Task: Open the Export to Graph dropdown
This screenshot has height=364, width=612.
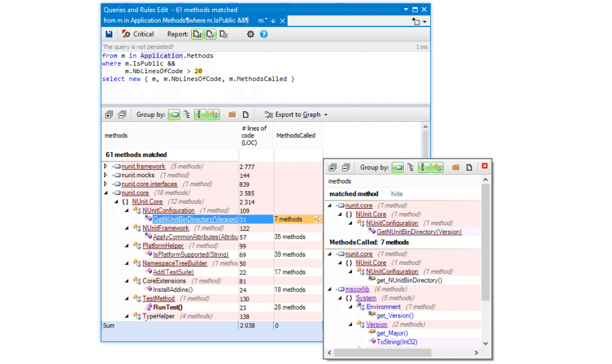Action: click(x=296, y=115)
